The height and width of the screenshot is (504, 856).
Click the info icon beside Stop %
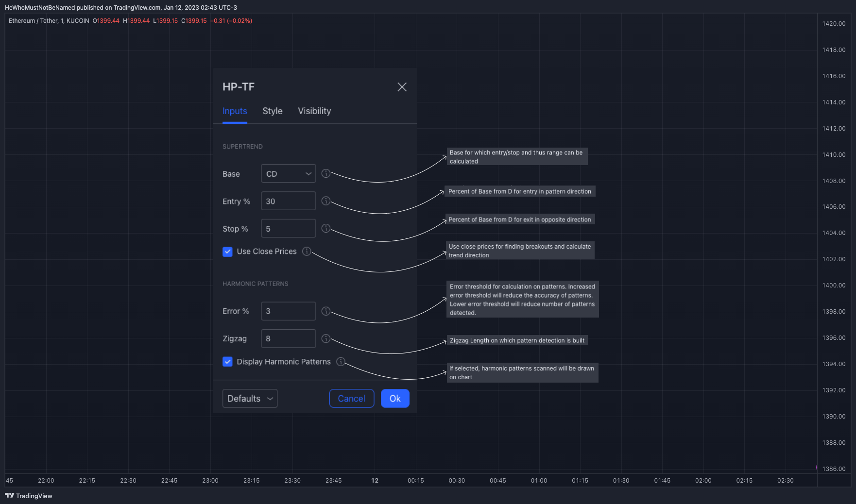point(326,228)
